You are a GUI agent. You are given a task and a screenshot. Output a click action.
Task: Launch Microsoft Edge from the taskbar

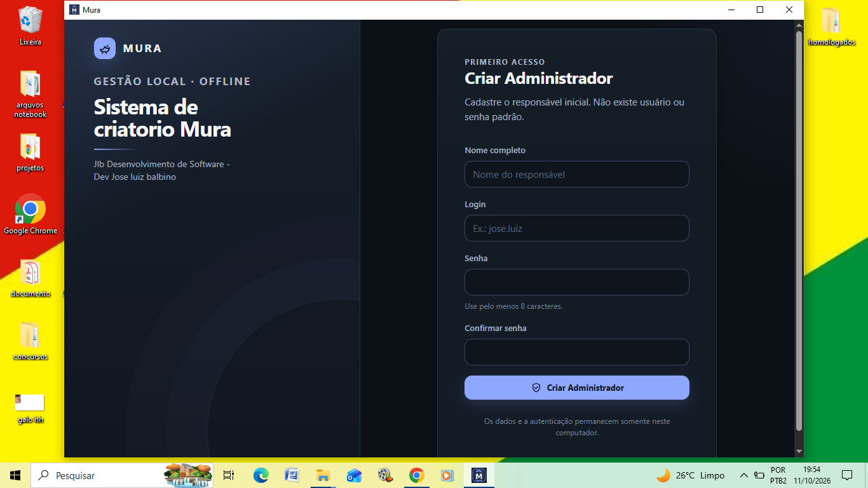[261, 475]
